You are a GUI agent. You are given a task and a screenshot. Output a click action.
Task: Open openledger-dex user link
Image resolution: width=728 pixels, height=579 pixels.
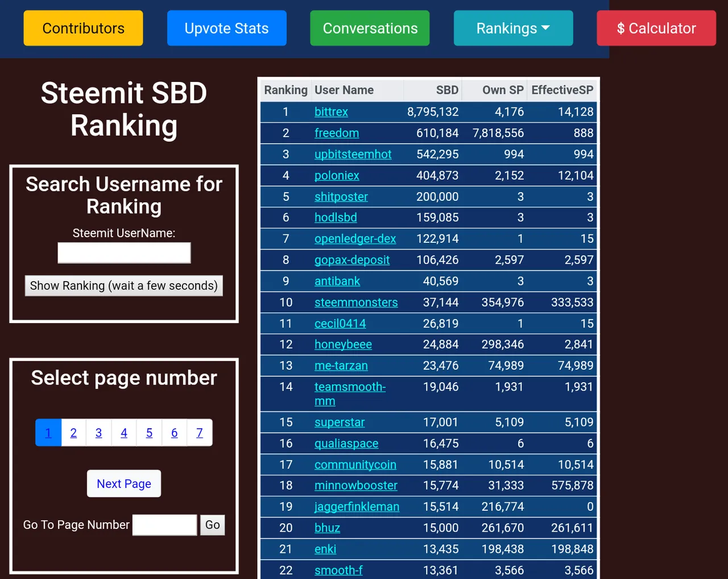pos(355,239)
